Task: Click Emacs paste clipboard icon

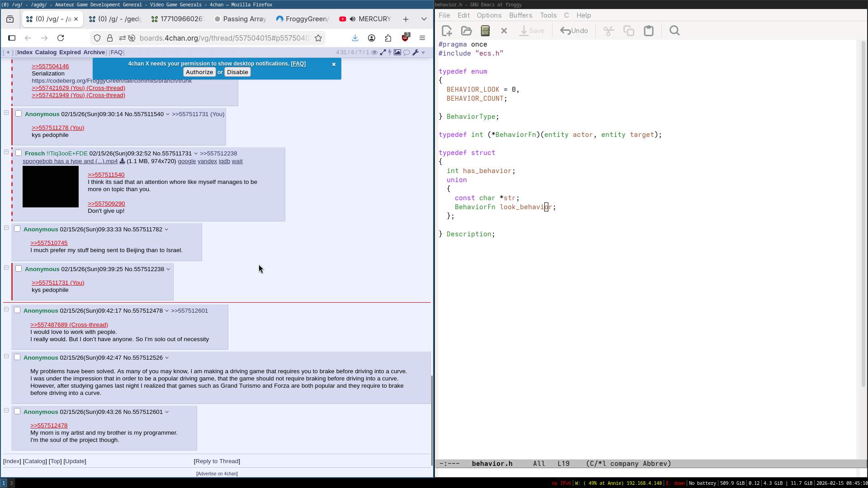Action: coord(648,31)
